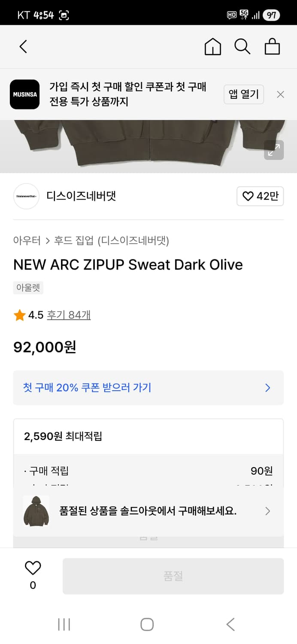Expand the product image to fullscreen

pyautogui.click(x=274, y=150)
